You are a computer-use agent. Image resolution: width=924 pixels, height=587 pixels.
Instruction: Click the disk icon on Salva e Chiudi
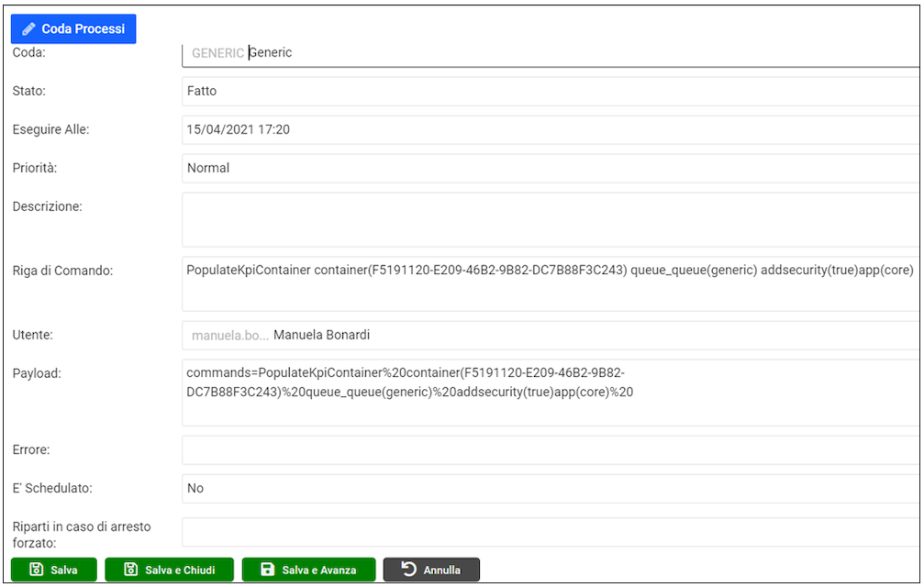tap(130, 570)
